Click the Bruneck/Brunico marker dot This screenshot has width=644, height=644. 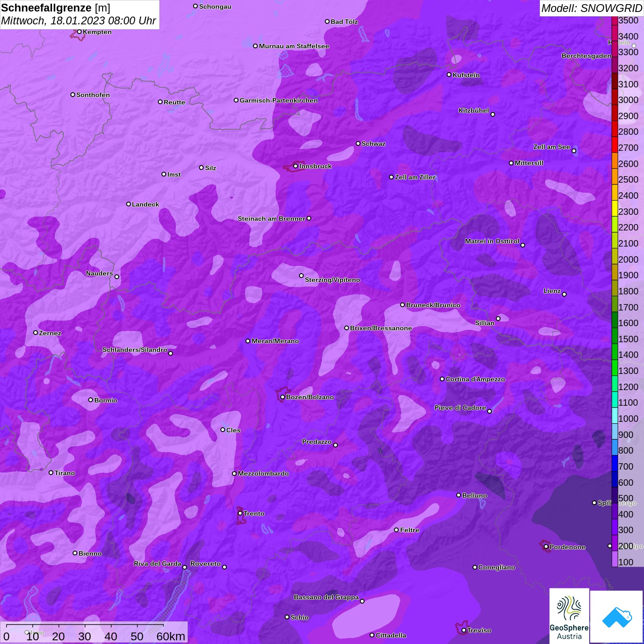click(x=402, y=305)
